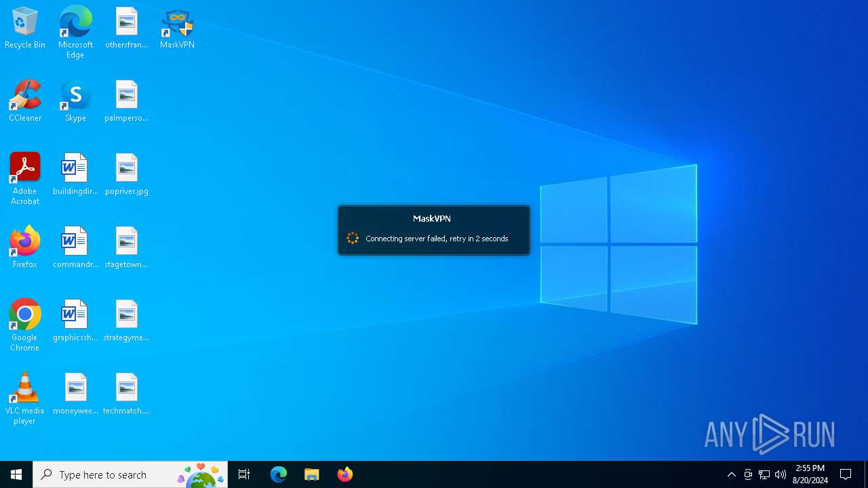This screenshot has height=488, width=868.
Task: Select the popriver.jpg image file
Action: pos(126,175)
